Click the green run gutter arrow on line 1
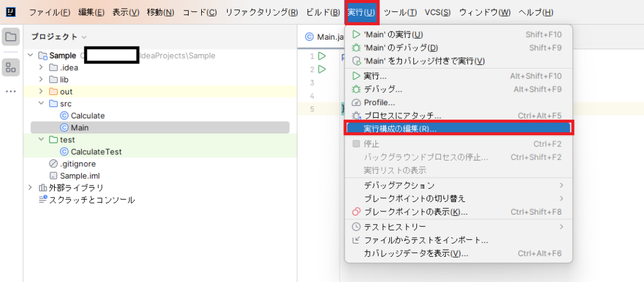This screenshot has width=644, height=282. point(322,55)
